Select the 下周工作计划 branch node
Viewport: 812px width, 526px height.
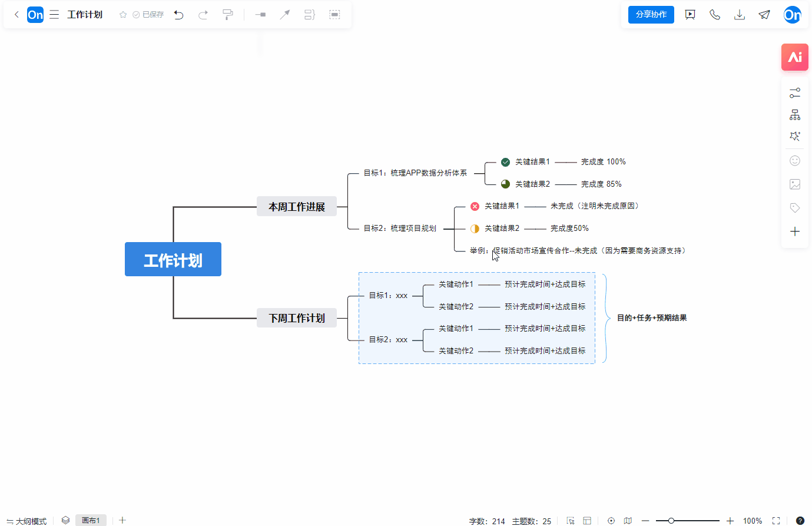coord(297,318)
